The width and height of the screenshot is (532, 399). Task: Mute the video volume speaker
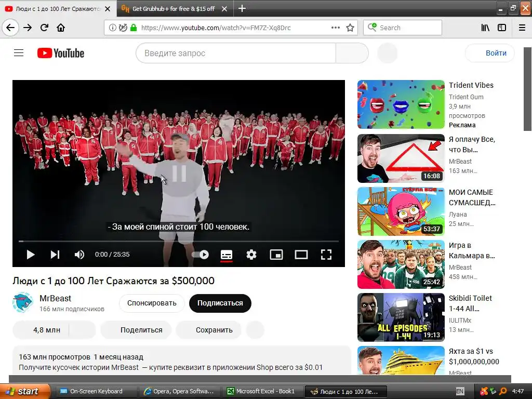79,255
